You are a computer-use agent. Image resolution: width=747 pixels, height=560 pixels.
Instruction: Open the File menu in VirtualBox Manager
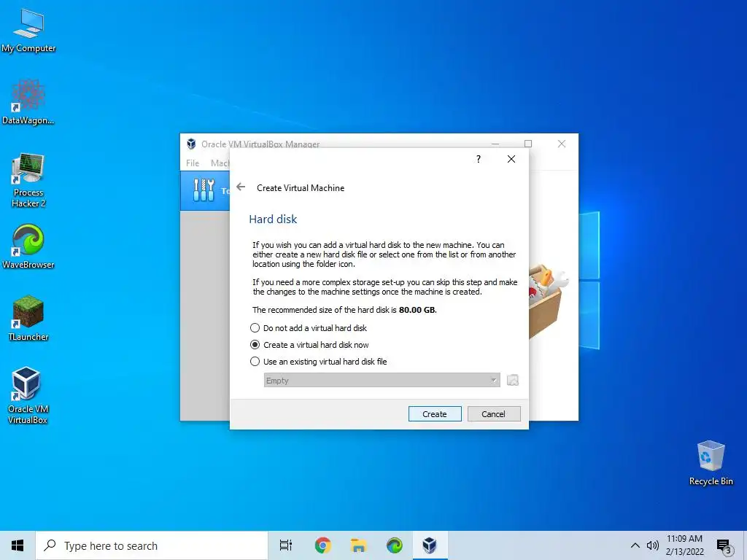click(193, 163)
